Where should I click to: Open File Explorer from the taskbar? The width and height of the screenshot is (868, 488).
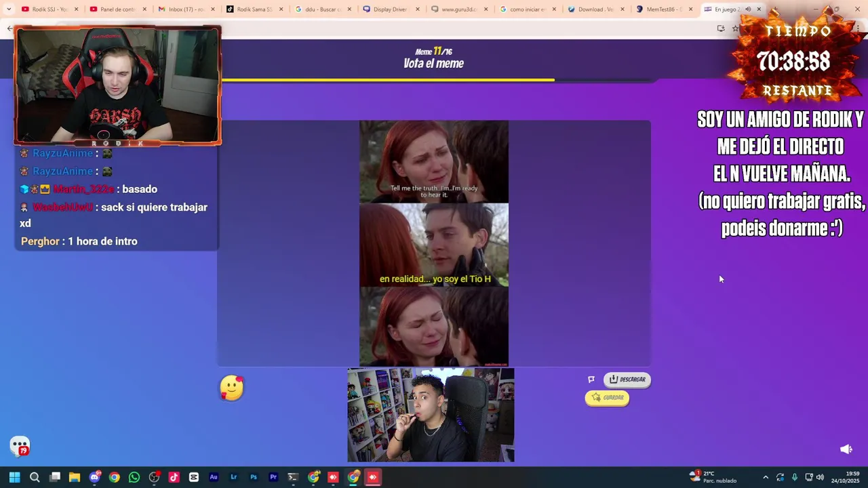[75, 477]
